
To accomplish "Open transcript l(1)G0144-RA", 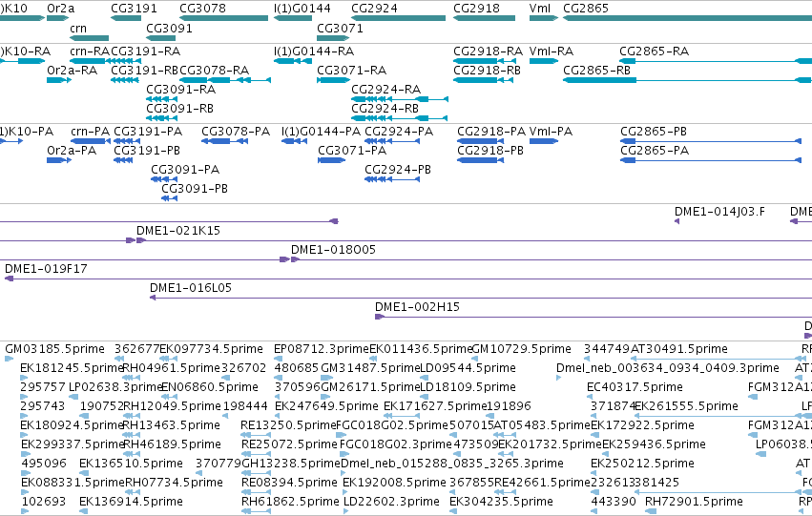I will (314, 52).
